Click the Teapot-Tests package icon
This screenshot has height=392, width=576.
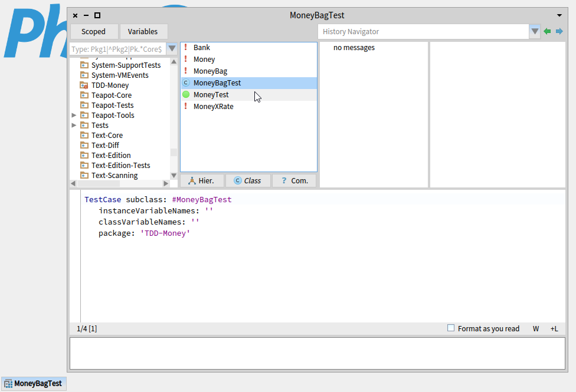click(84, 105)
